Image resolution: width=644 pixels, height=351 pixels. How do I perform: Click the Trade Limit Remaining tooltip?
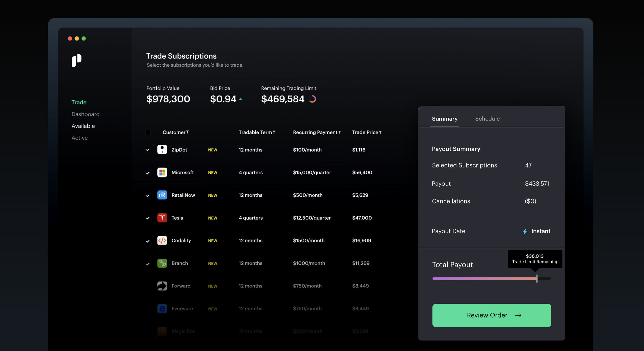pos(535,259)
